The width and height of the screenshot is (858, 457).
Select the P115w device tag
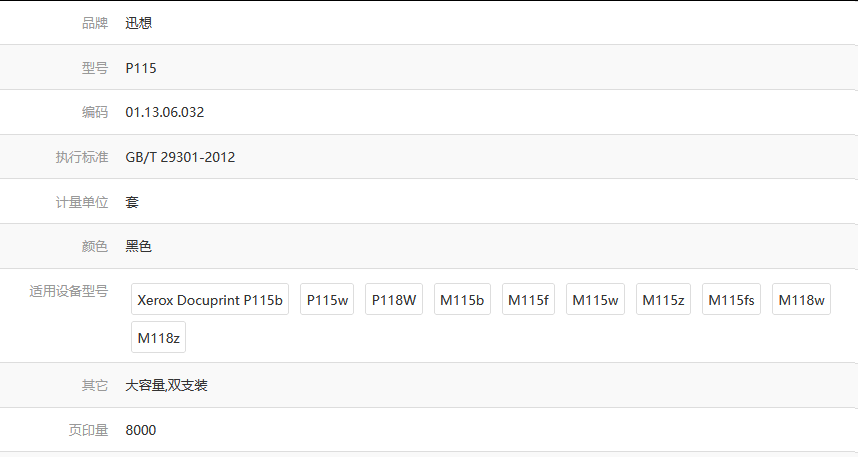[327, 300]
